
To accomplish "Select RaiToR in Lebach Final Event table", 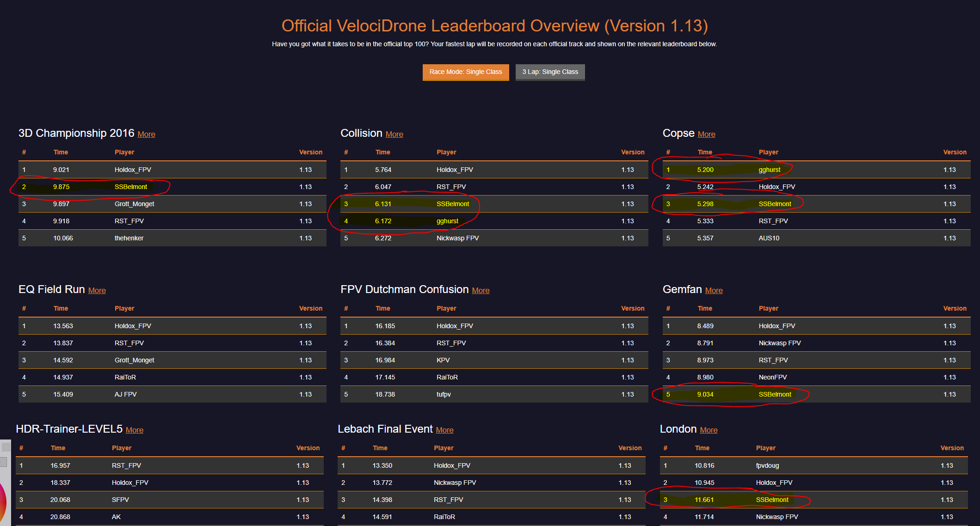I will point(444,517).
